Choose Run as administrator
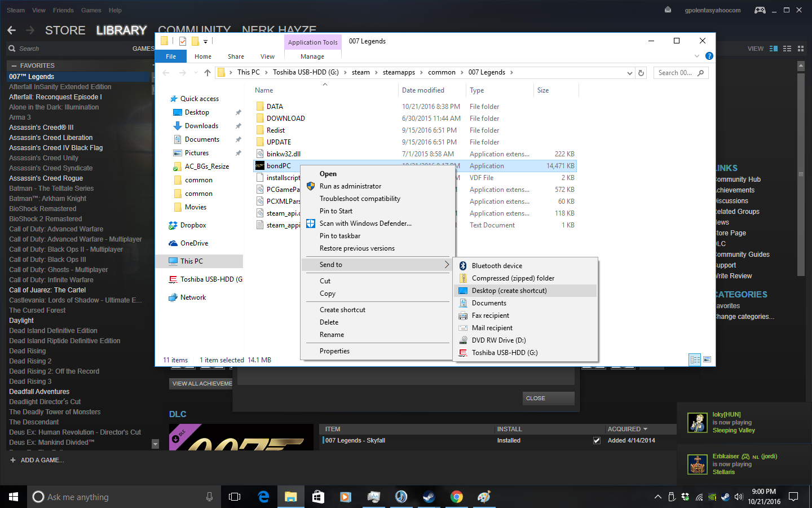 pyautogui.click(x=350, y=186)
